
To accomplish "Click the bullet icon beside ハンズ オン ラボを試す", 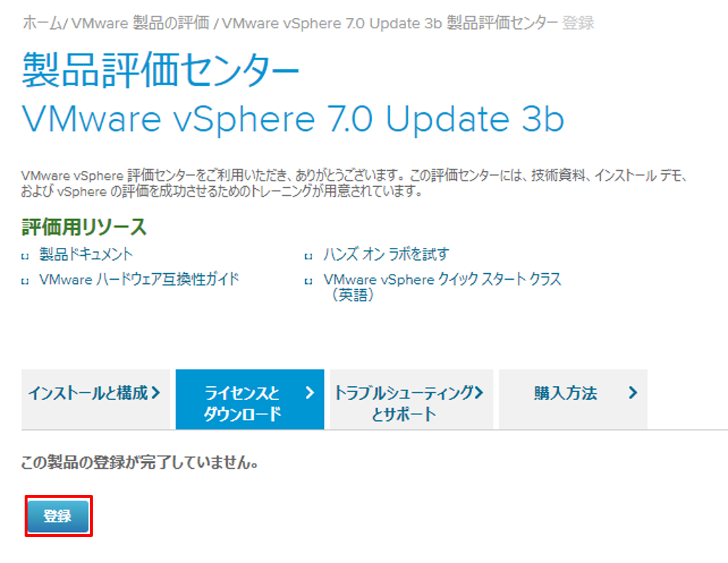I will click(x=308, y=256).
